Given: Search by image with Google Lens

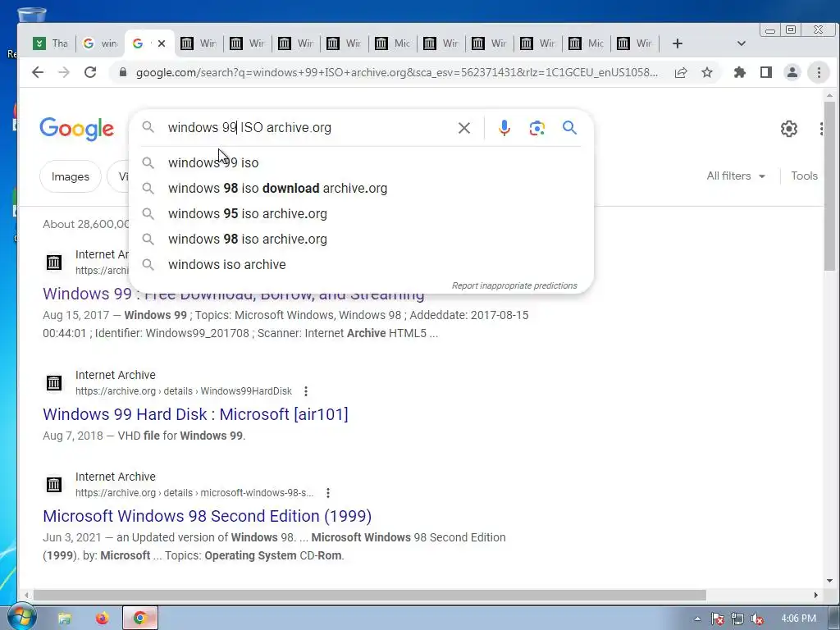Looking at the screenshot, I should pyautogui.click(x=536, y=128).
